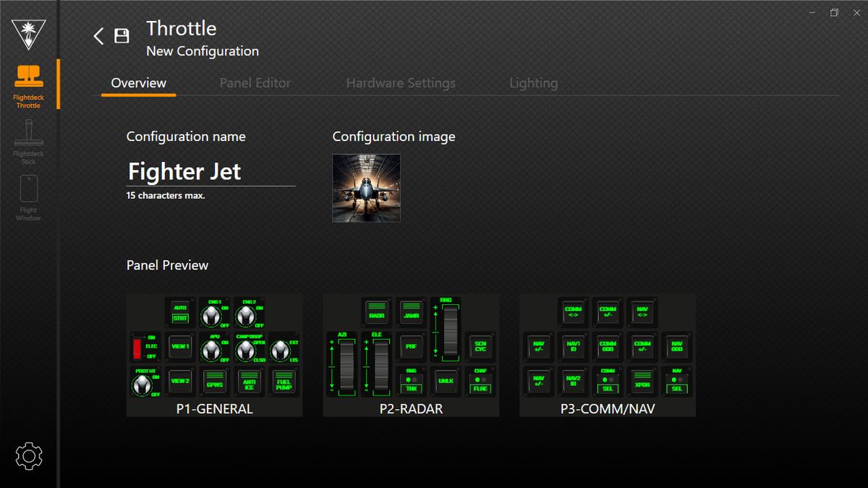Click the AUTO START button in P1-GENERAL
Viewport: 868px width, 488px height.
(x=180, y=313)
